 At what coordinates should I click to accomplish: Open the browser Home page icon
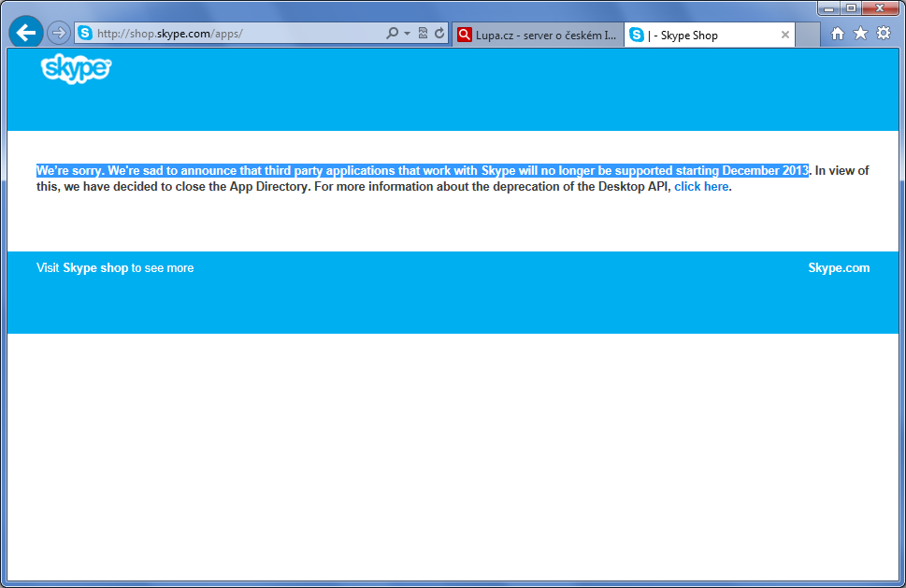pos(837,34)
